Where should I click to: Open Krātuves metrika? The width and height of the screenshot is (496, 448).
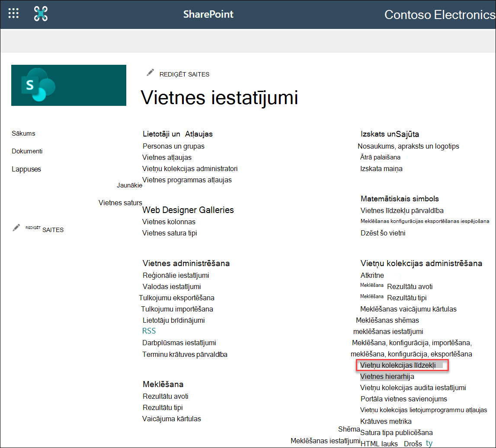coord(386,421)
